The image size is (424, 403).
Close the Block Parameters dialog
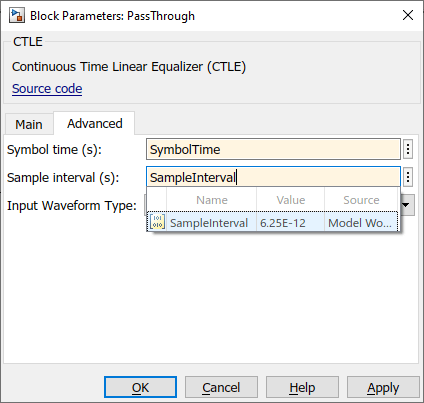coord(408,15)
